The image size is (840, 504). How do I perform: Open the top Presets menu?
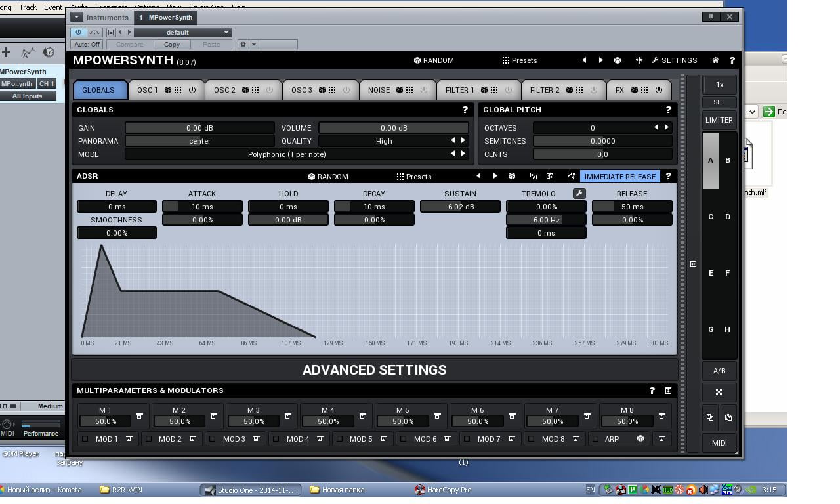tap(520, 60)
